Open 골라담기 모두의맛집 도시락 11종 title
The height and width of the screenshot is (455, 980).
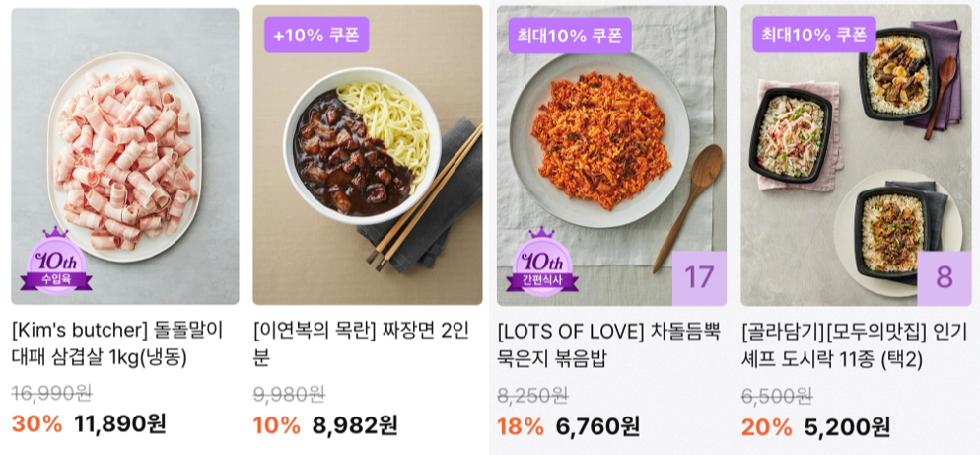[854, 343]
